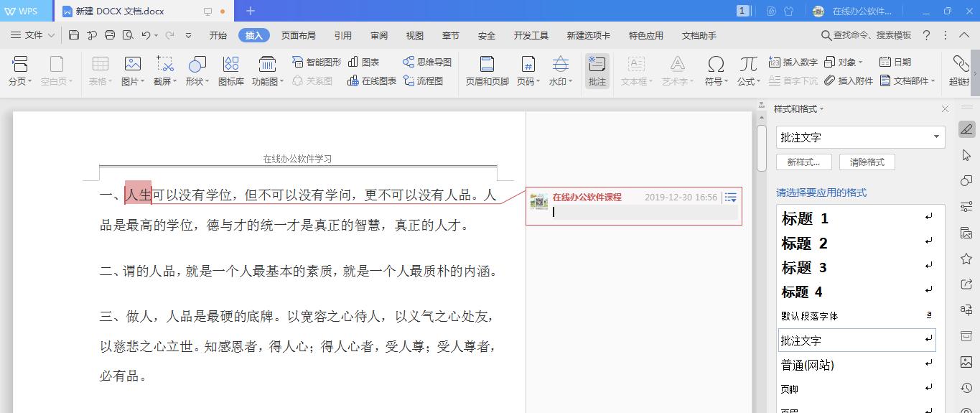Click the search commands box 查找命令
The image size is (980, 413).
click(x=866, y=35)
